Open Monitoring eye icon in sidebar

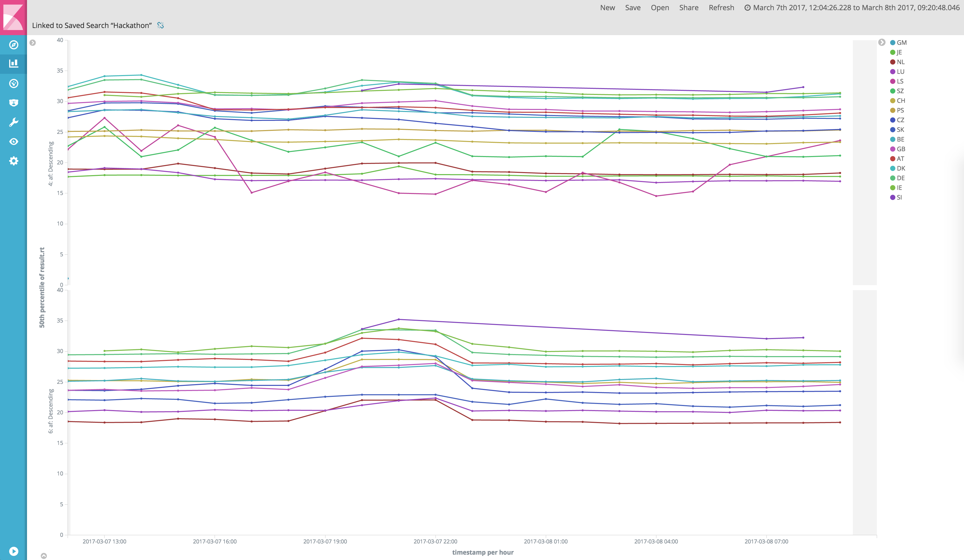[14, 142]
